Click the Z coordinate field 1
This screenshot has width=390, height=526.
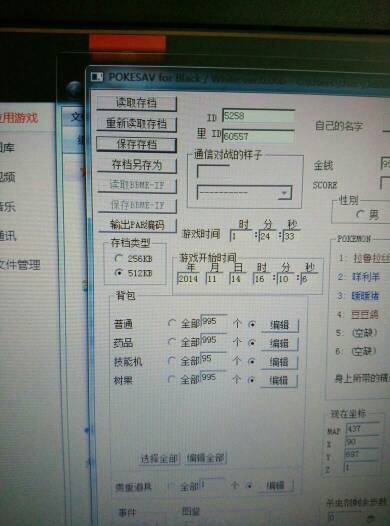tap(361, 467)
